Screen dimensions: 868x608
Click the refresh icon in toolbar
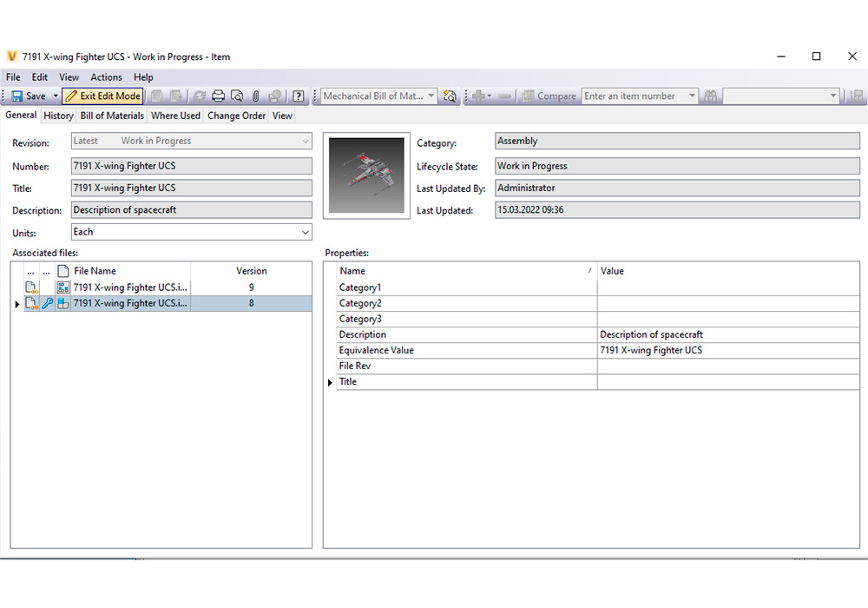pyautogui.click(x=200, y=96)
